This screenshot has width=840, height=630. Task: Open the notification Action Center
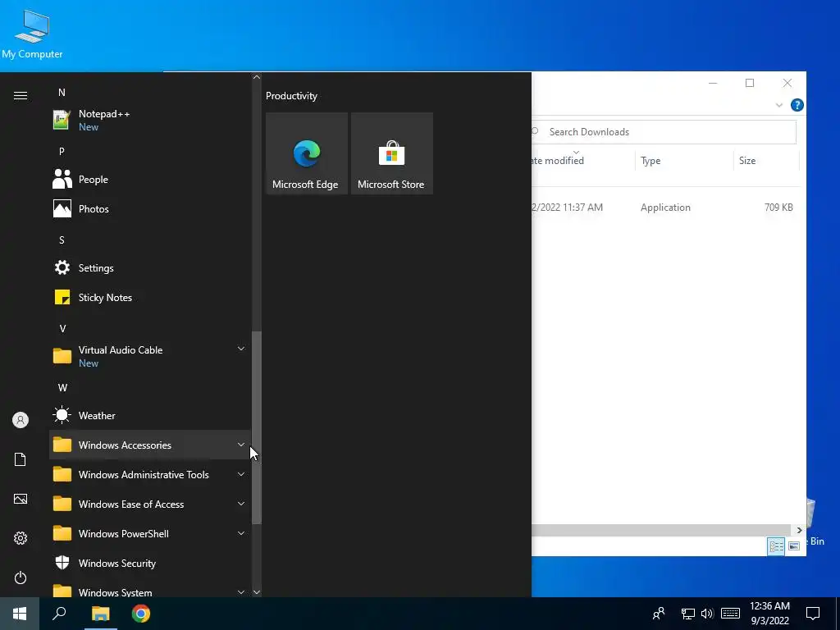click(813, 614)
